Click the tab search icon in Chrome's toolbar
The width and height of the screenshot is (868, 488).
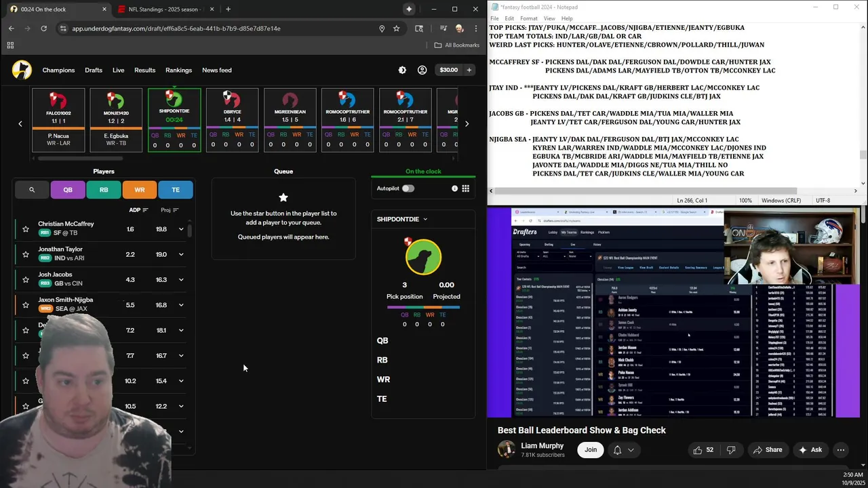tap(419, 28)
